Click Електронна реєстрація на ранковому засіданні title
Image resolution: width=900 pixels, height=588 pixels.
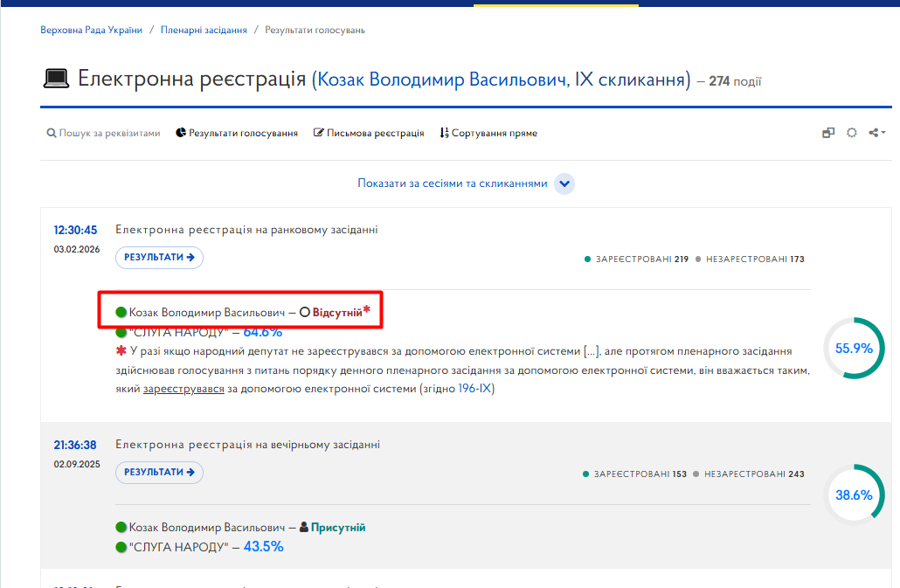click(246, 230)
